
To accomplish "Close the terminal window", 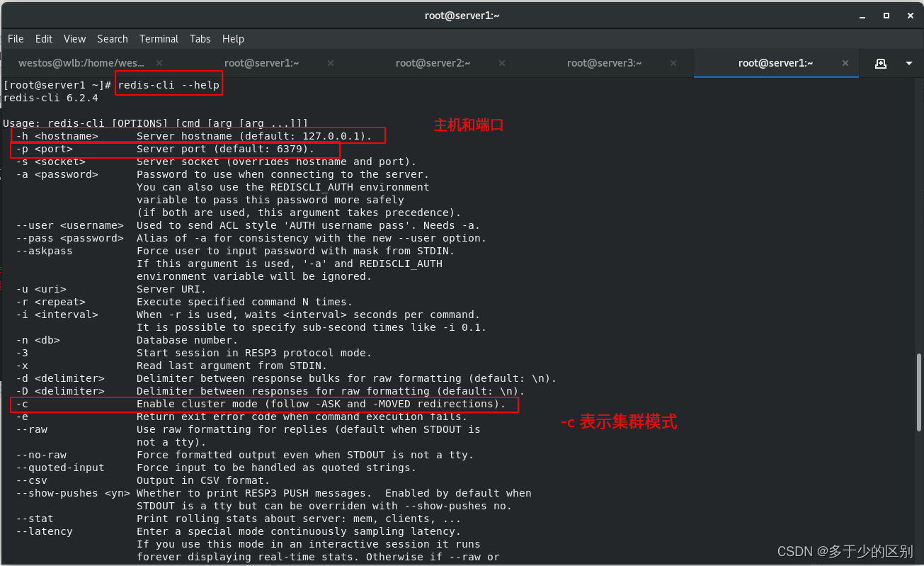I will [909, 16].
